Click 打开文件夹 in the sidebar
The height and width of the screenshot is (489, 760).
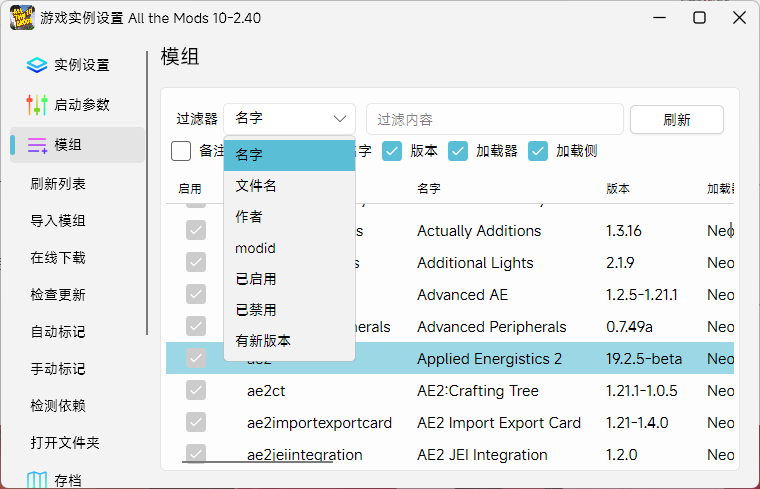coord(65,443)
